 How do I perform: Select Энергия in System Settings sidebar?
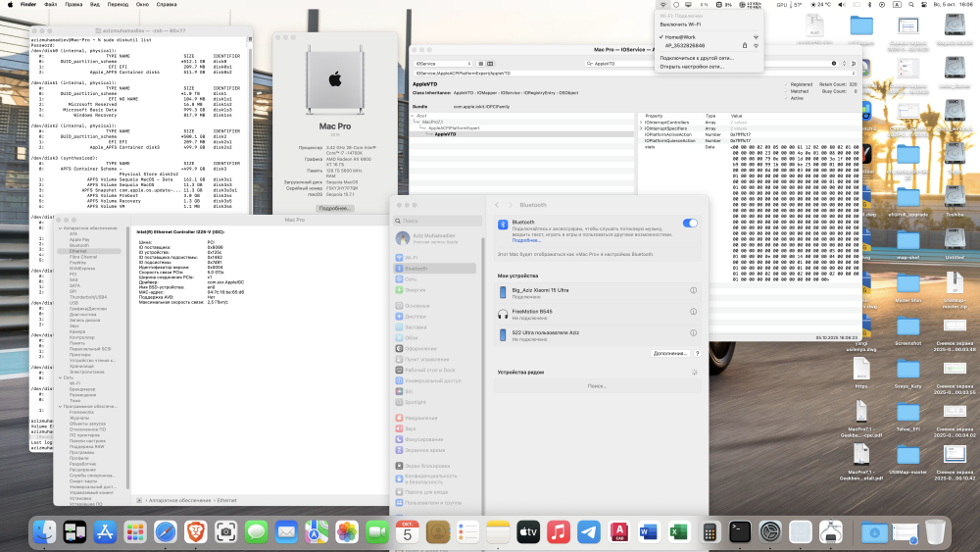click(435, 290)
